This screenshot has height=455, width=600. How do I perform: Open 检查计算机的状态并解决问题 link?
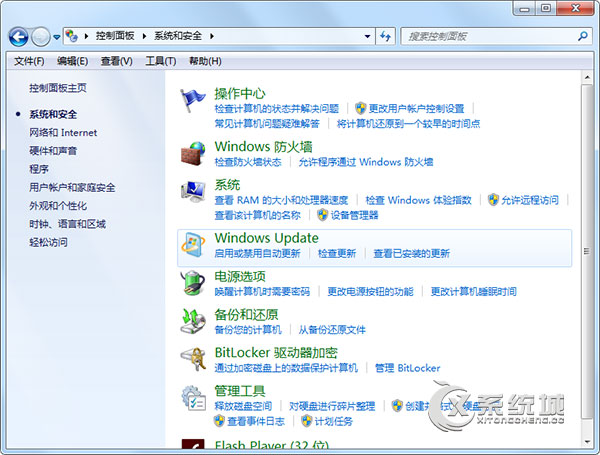coord(277,109)
